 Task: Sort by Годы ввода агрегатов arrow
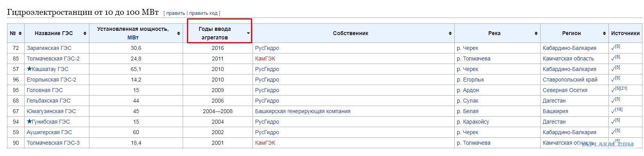pyautogui.click(x=248, y=34)
